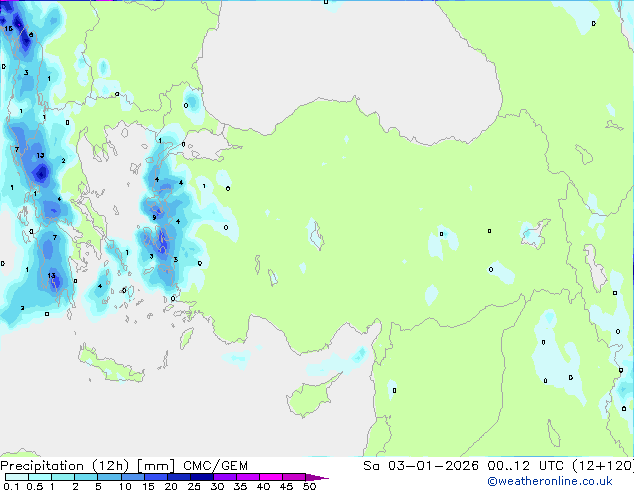
Task: Click the legend arrow above 50 mm
Action: (317, 477)
